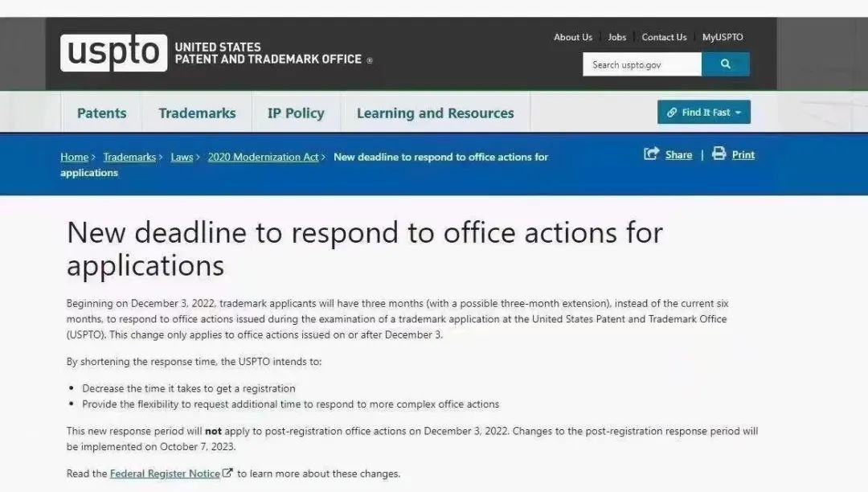
Task: Go to About Us page
Action: click(573, 37)
